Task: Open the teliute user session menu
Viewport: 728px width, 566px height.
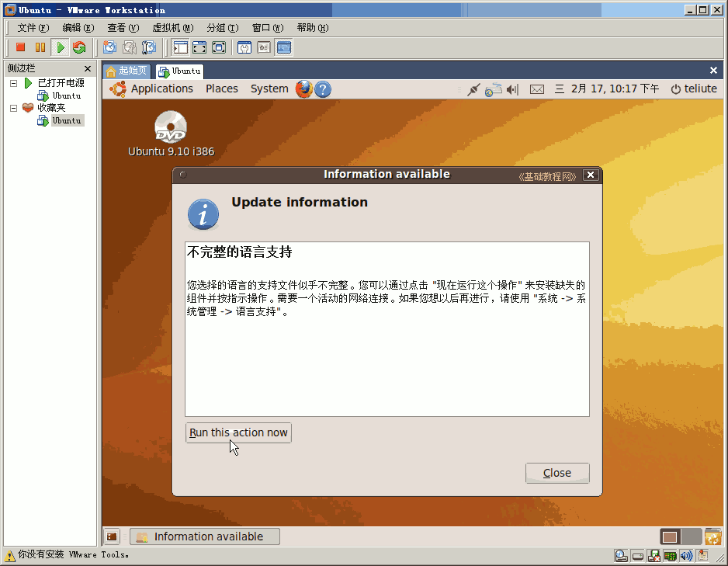Action: point(694,89)
